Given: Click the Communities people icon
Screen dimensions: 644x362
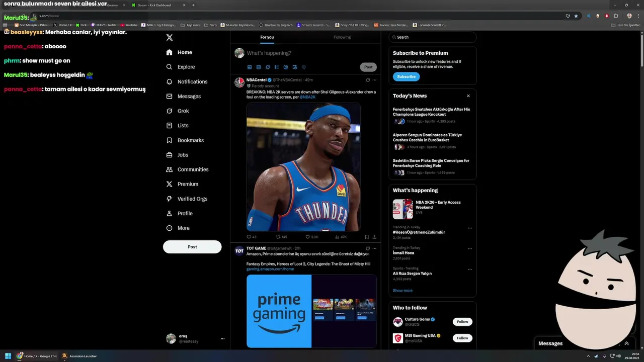Looking at the screenshot, I should pyautogui.click(x=170, y=169).
